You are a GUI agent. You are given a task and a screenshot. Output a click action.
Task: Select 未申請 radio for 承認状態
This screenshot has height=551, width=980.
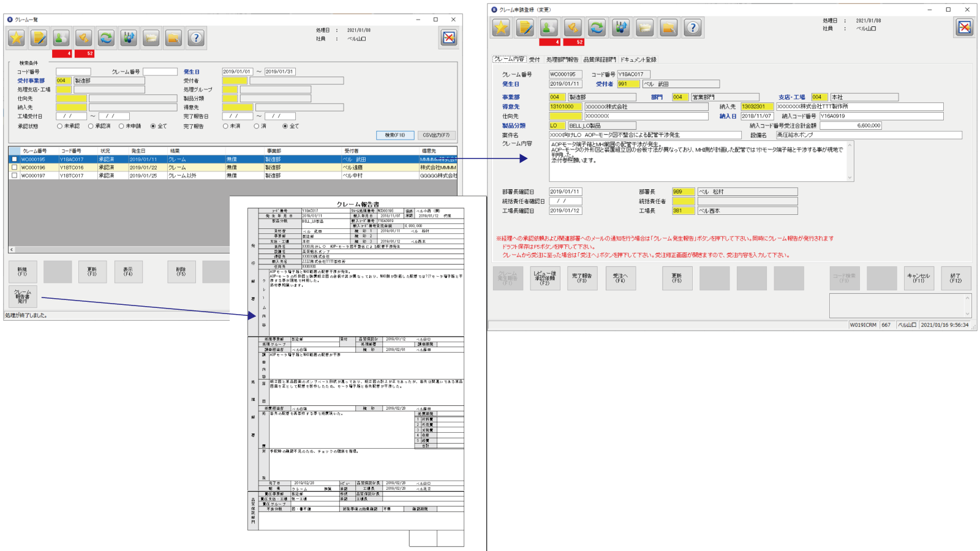[121, 126]
